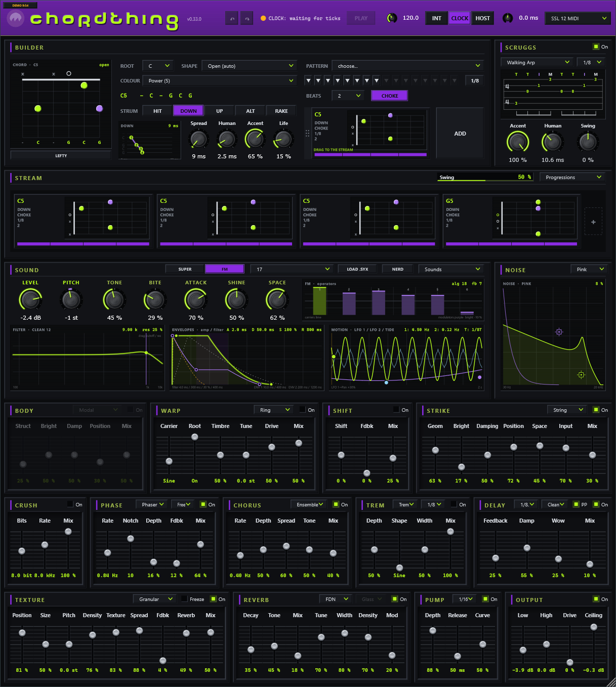This screenshot has width=616, height=687.
Task: Click the filter cutoff point on the filter graph
Action: coord(146,353)
